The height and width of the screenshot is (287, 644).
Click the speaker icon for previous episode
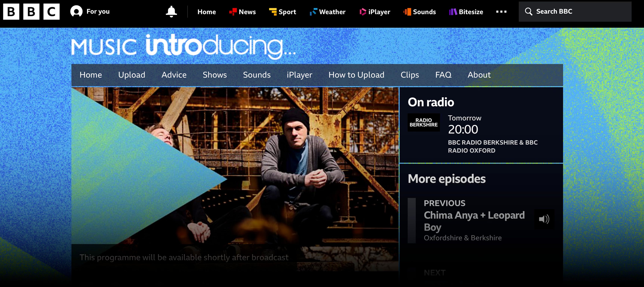[544, 219]
